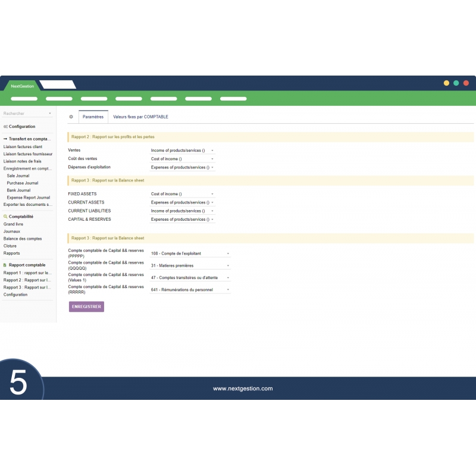Open Balance des comptes link
The height and width of the screenshot is (476, 476).
23,239
